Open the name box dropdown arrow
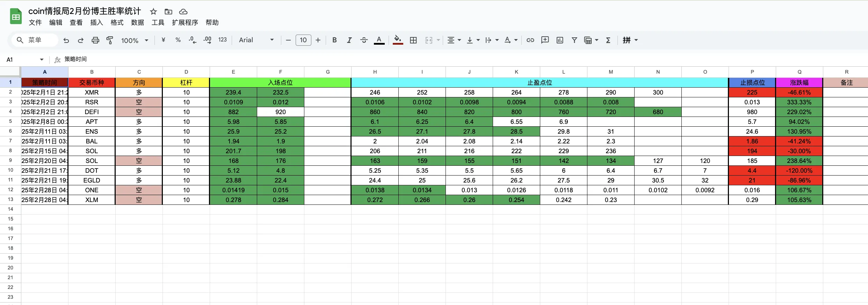The image size is (868, 305). point(42,60)
